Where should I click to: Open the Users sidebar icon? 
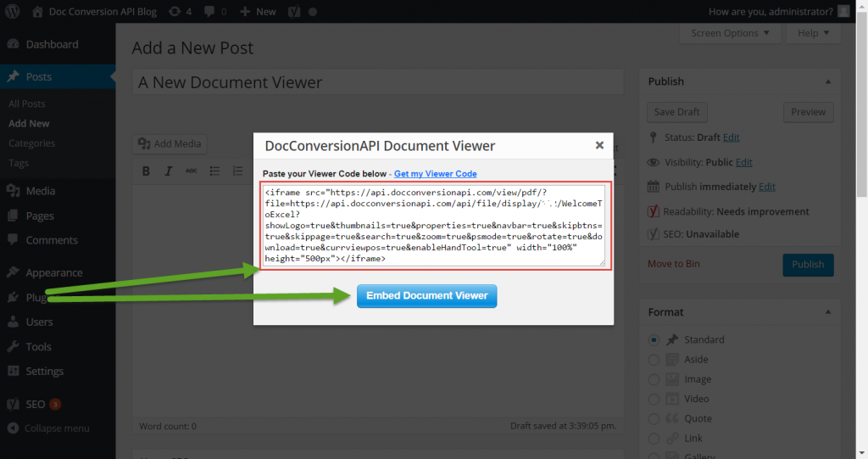point(13,322)
